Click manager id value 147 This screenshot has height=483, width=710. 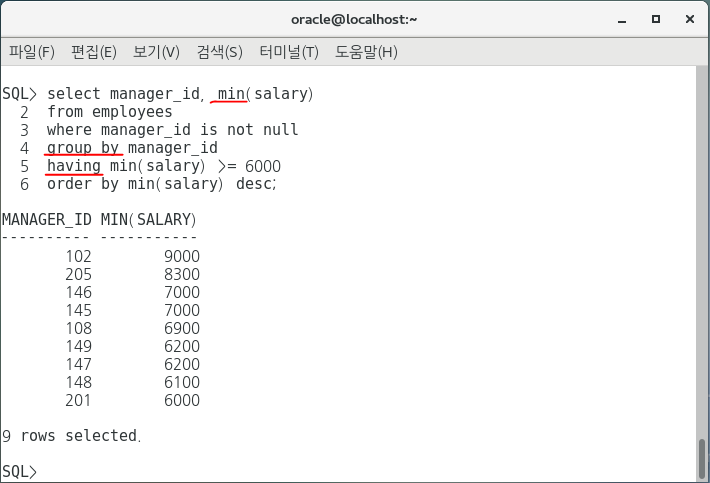[78, 365]
